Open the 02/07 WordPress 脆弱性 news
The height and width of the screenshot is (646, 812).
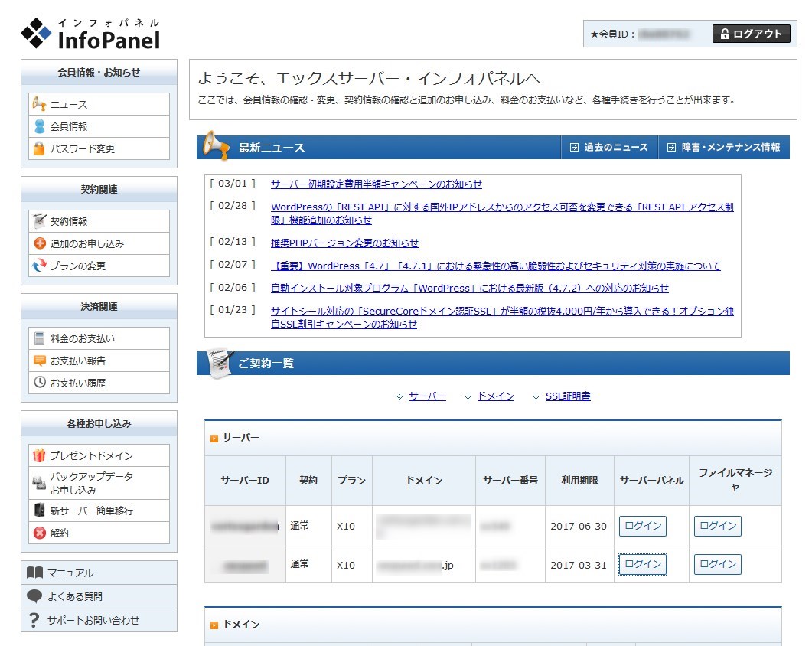click(496, 266)
